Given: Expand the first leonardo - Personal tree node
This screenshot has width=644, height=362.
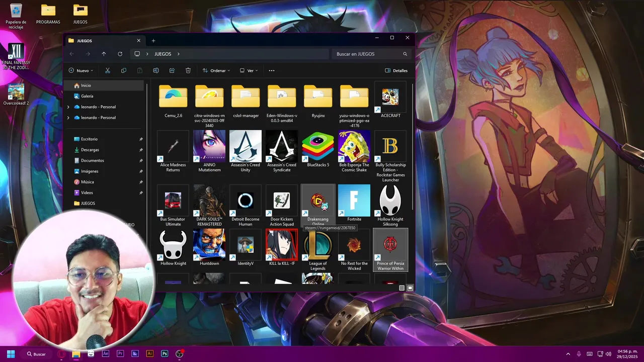Looking at the screenshot, I should (68, 107).
